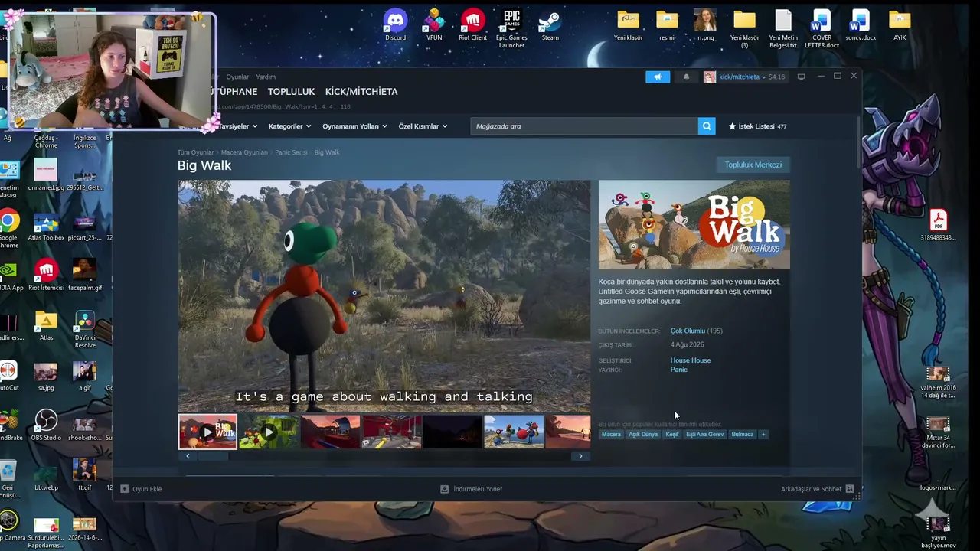
Task: Launch the VFUN desktop shortcut
Action: (434, 24)
